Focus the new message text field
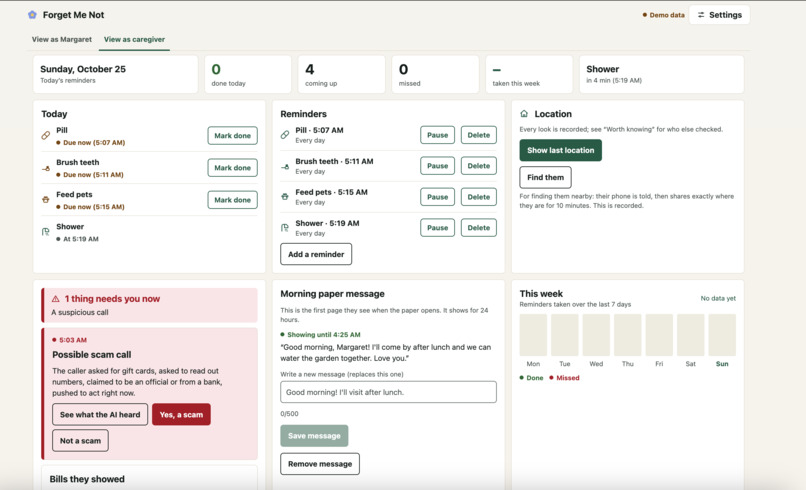The height and width of the screenshot is (490, 806). point(388,392)
